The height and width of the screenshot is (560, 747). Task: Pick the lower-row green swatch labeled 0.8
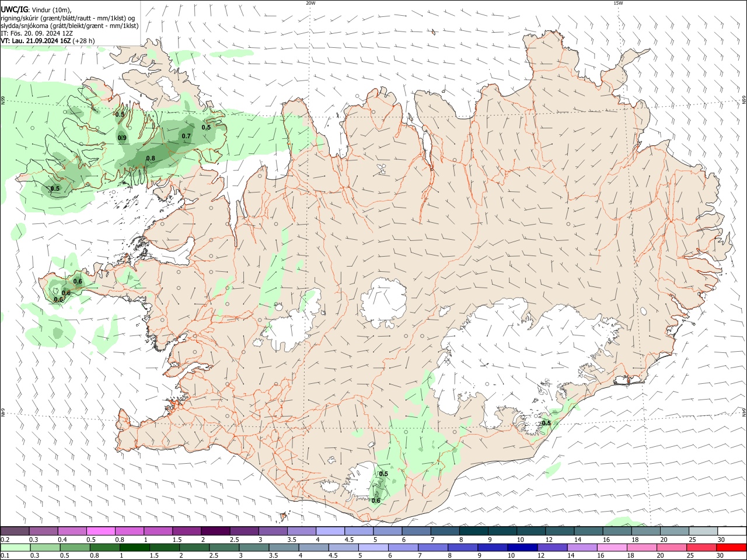pyautogui.click(x=104, y=548)
